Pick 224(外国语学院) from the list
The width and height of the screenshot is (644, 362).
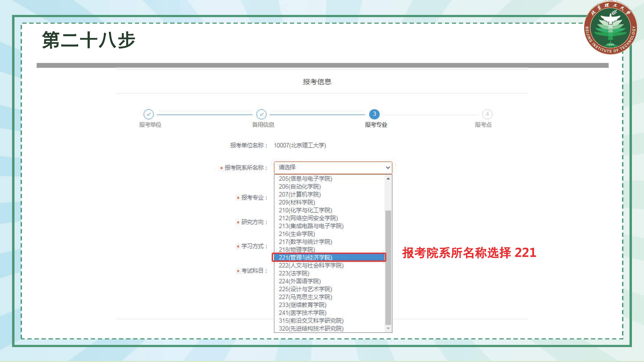click(300, 281)
